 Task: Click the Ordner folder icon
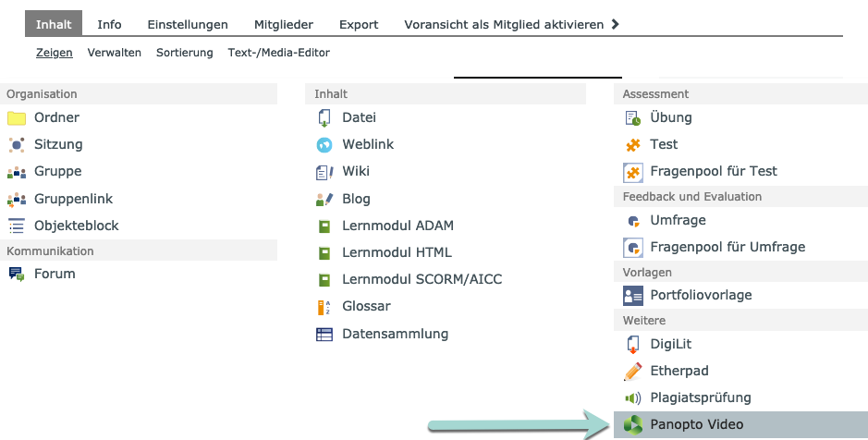tap(17, 118)
